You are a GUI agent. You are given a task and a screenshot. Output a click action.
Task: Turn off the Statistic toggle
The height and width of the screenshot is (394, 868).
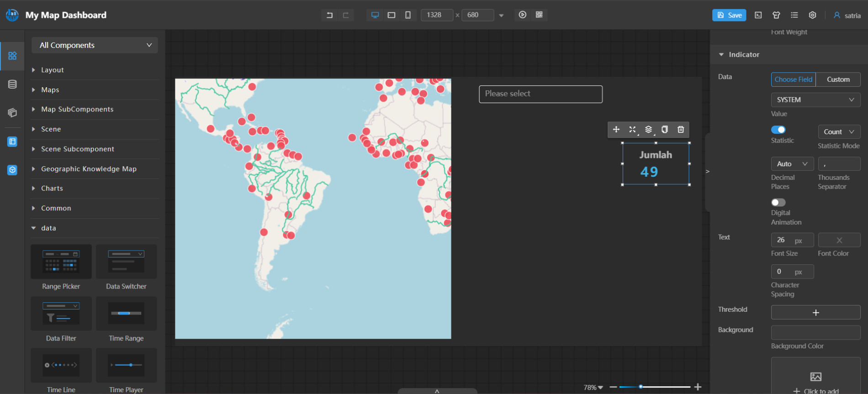point(778,130)
